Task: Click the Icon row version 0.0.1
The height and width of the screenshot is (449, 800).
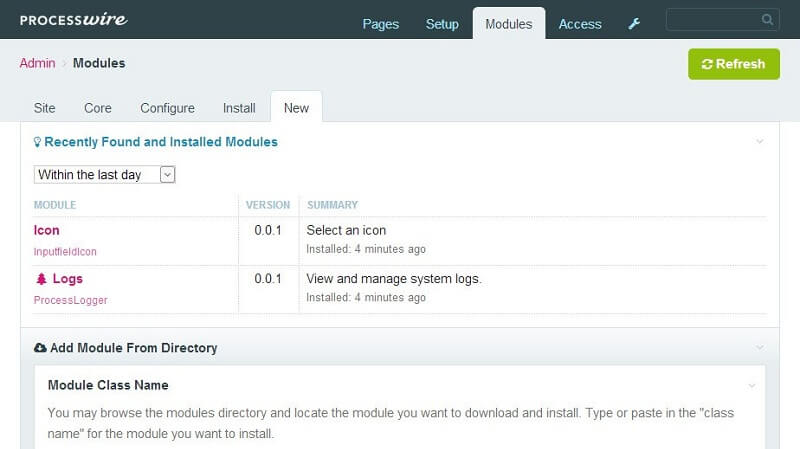Action: pos(268,230)
